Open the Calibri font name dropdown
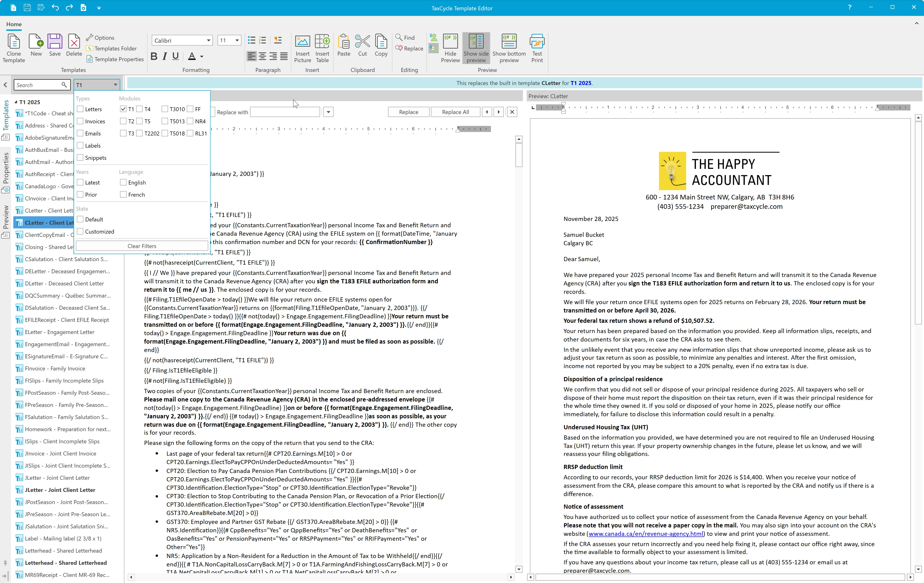 coord(208,40)
